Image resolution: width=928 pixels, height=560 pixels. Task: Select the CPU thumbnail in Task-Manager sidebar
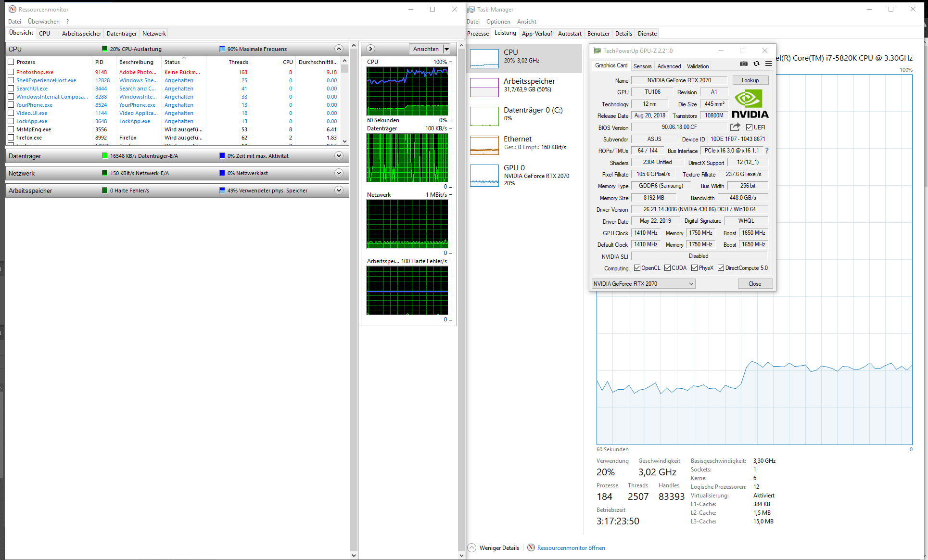click(484, 58)
